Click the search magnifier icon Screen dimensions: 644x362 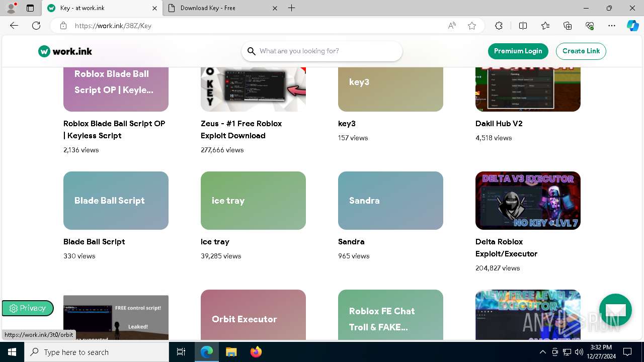pyautogui.click(x=252, y=51)
